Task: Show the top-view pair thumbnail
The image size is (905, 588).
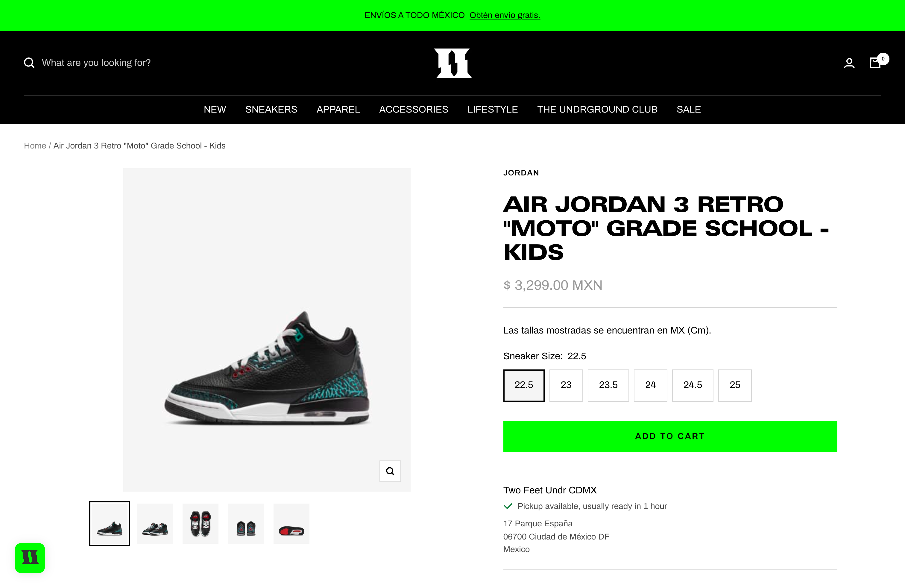Action: [x=201, y=524]
